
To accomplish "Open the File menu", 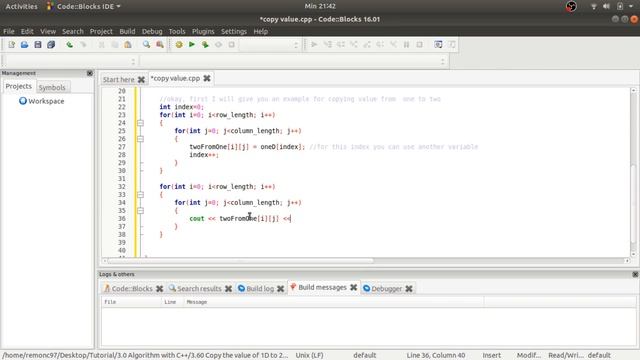I will [x=9, y=31].
